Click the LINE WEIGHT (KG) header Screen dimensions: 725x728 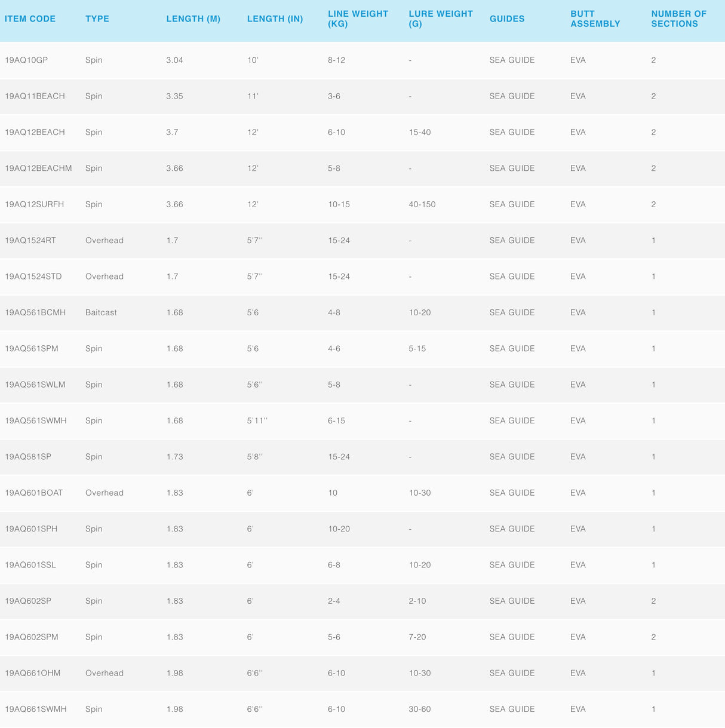358,19
